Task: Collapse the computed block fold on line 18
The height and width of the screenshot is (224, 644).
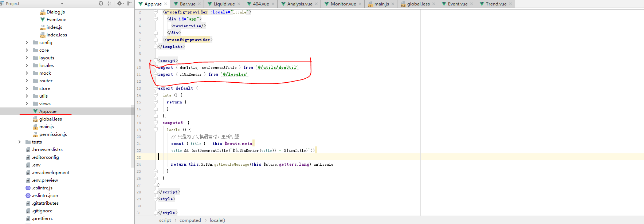Action: (156, 123)
